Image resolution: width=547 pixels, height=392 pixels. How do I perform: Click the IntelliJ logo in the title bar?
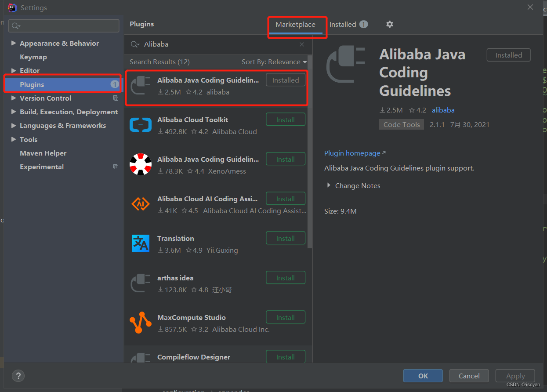(x=12, y=7)
